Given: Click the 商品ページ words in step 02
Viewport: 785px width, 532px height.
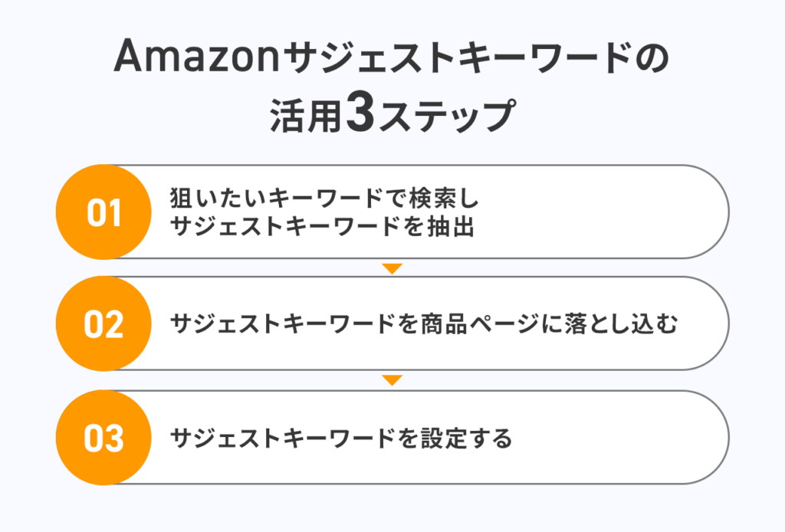Looking at the screenshot, I should coord(480,323).
